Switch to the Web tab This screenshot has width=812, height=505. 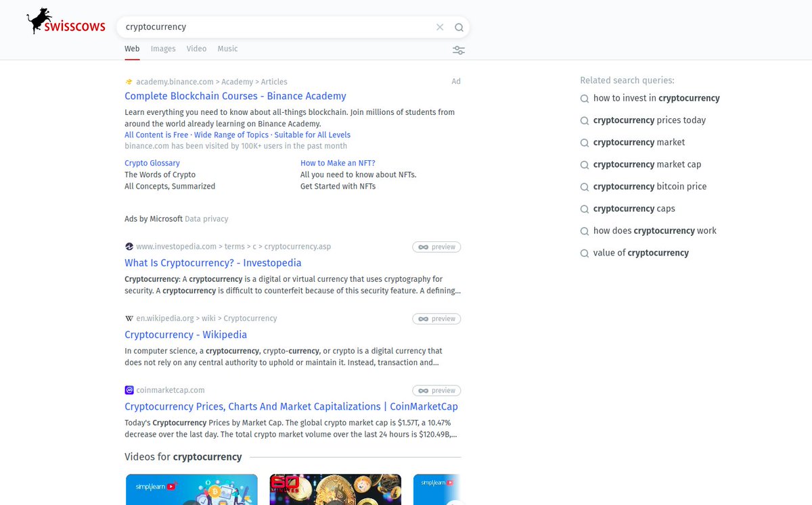(x=132, y=49)
